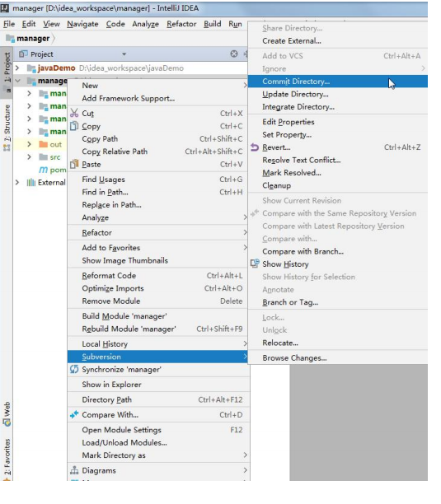
Task: Open the Build menu
Action: pyautogui.click(x=213, y=24)
